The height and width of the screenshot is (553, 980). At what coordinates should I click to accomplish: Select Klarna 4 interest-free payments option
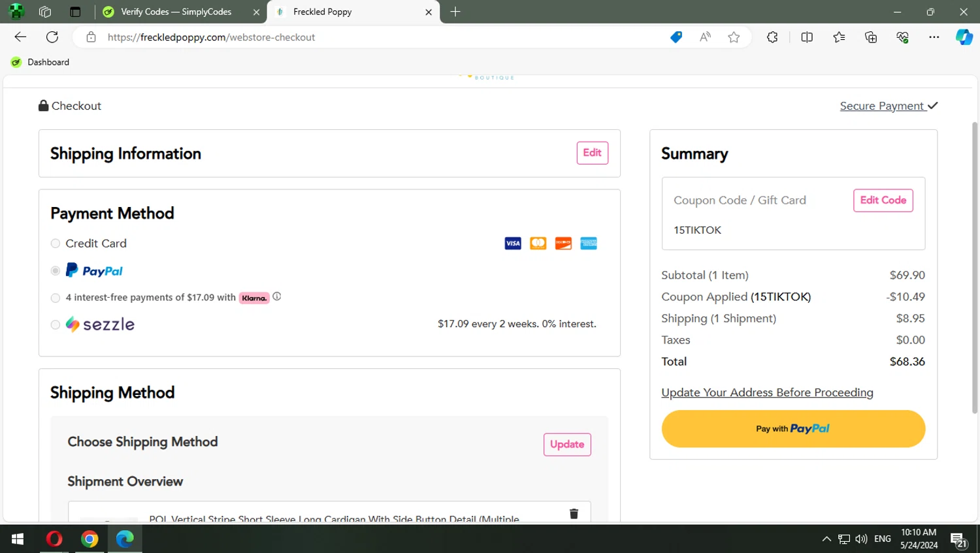click(56, 298)
